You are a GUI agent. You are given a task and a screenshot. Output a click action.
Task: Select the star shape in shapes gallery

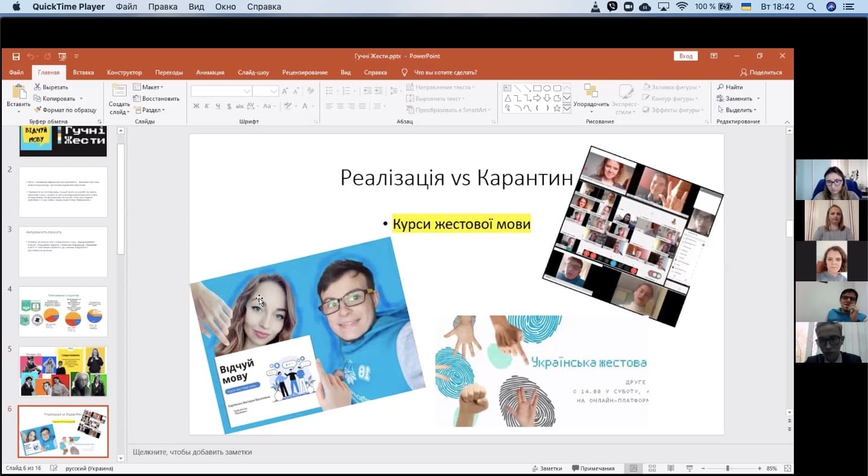click(x=557, y=108)
